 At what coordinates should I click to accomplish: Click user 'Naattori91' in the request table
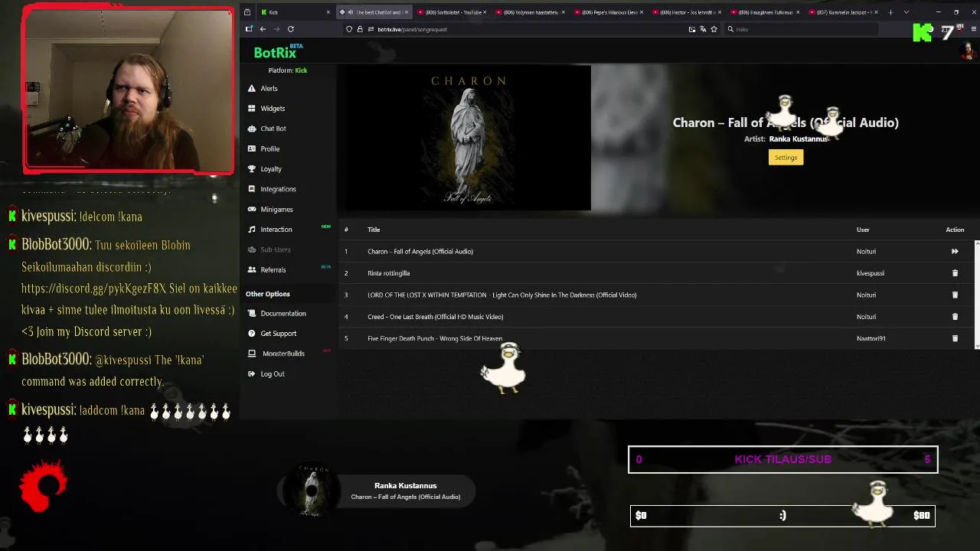pyautogui.click(x=871, y=338)
